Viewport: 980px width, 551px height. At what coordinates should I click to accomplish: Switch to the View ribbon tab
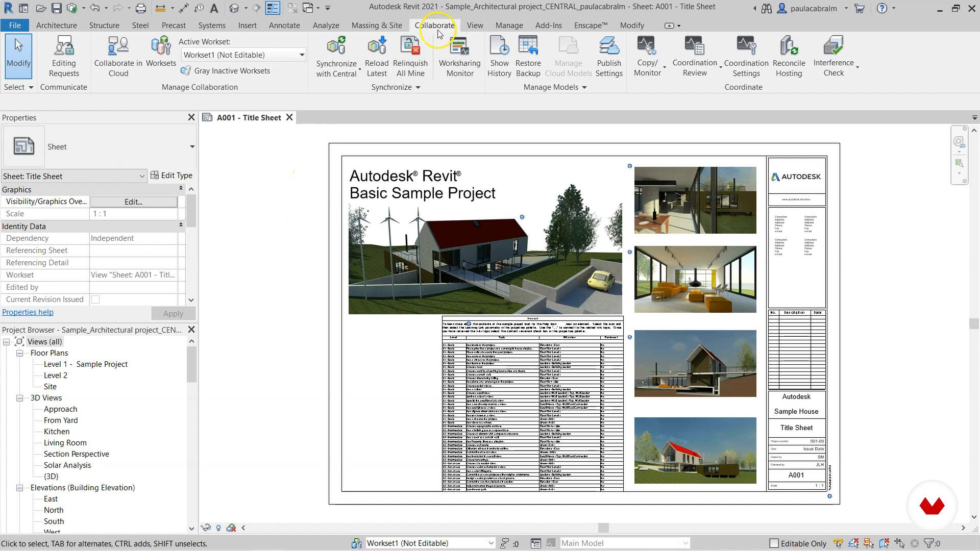tap(475, 25)
